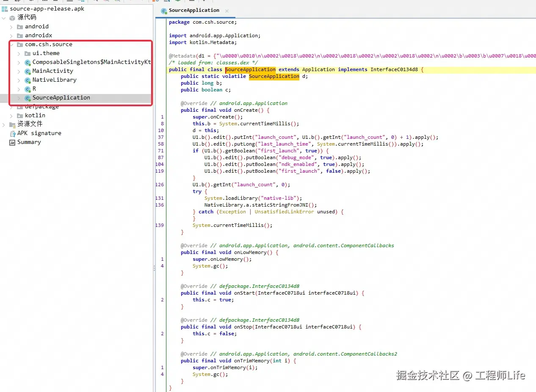The height and width of the screenshot is (392, 536).
Task: Click onStart method name
Action: point(244,293)
